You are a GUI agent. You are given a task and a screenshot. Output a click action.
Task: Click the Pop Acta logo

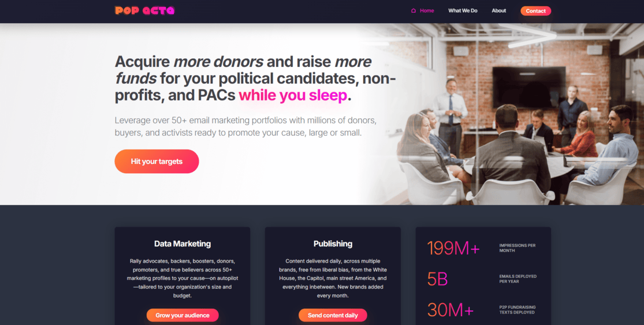click(x=144, y=10)
